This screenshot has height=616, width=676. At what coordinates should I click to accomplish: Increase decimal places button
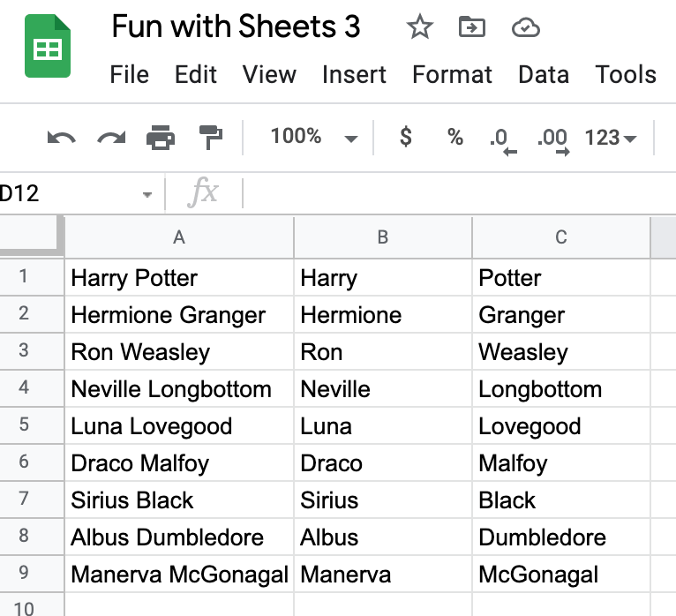[x=553, y=139]
